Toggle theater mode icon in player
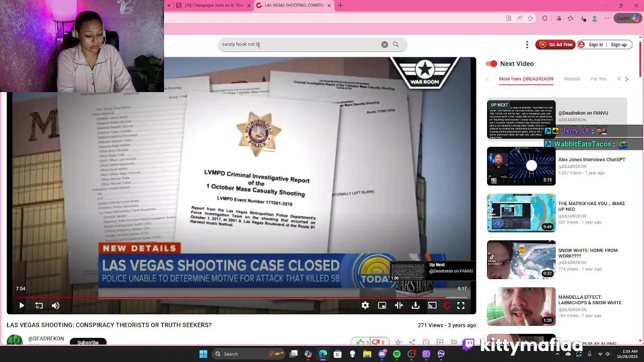 pyautogui.click(x=399, y=305)
